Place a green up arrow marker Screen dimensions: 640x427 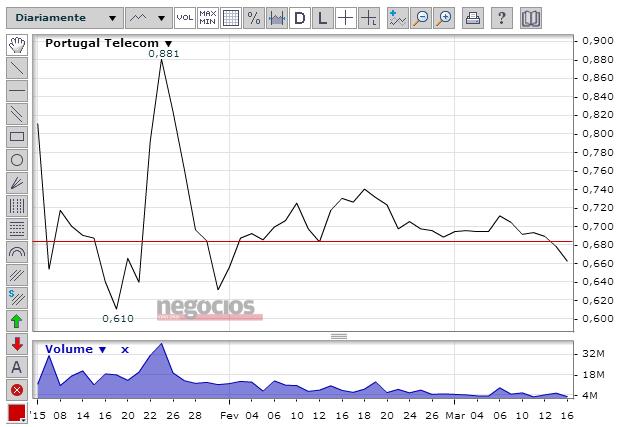17,321
